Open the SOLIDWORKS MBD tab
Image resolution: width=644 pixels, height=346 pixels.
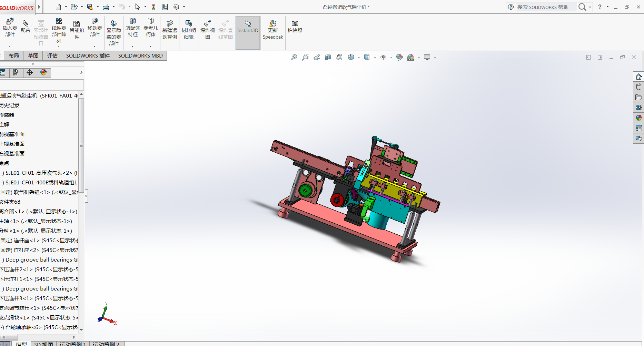140,56
